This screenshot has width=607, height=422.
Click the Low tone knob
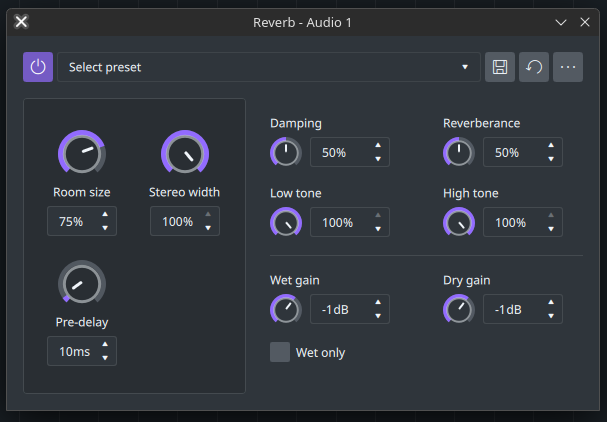point(286,222)
